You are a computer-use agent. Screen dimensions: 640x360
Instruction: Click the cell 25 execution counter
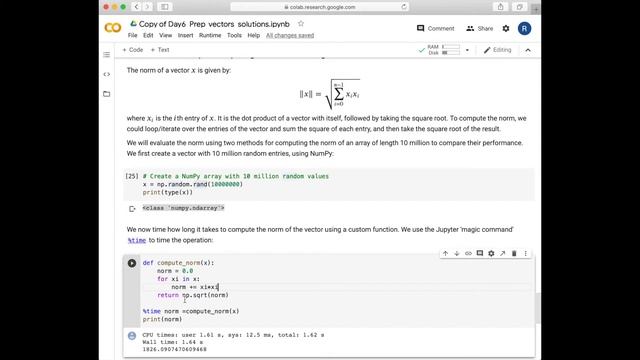click(x=132, y=176)
